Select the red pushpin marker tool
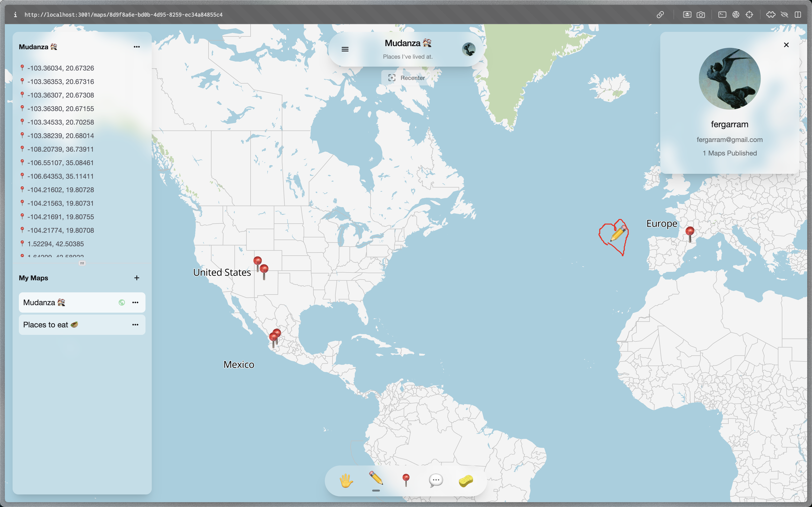This screenshot has width=812, height=507. 406,480
